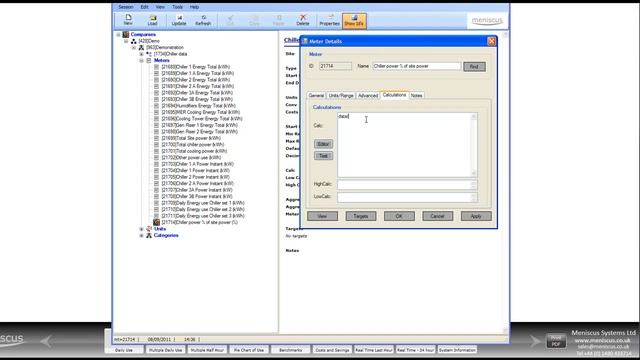Switch to the General tab
This screenshot has width=640, height=360.
316,96
